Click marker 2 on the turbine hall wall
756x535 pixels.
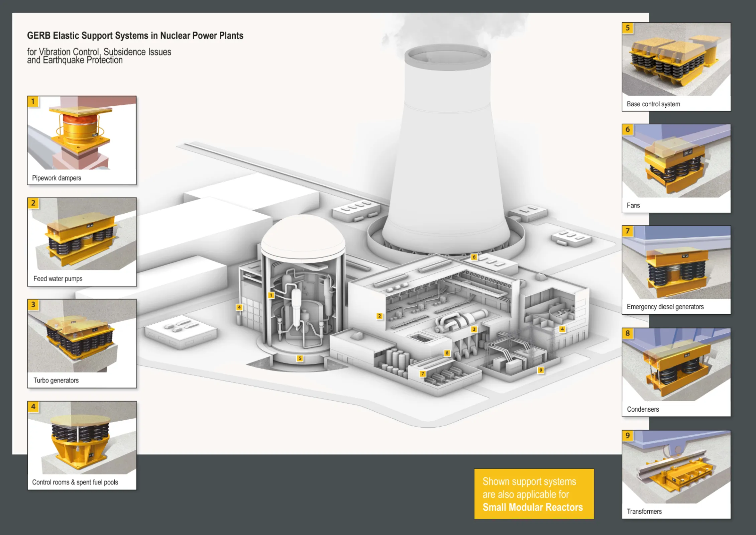(x=379, y=316)
